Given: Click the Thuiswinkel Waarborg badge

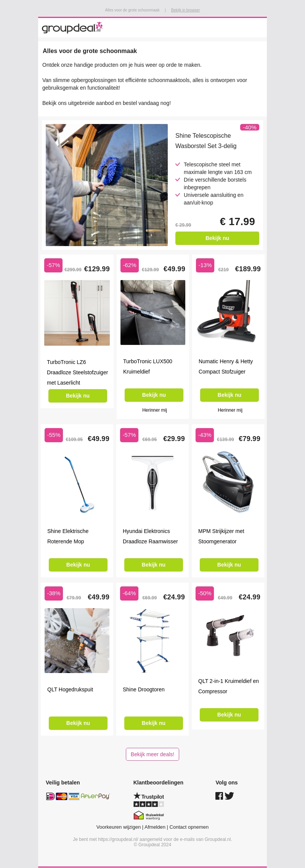Looking at the screenshot, I should click(149, 816).
